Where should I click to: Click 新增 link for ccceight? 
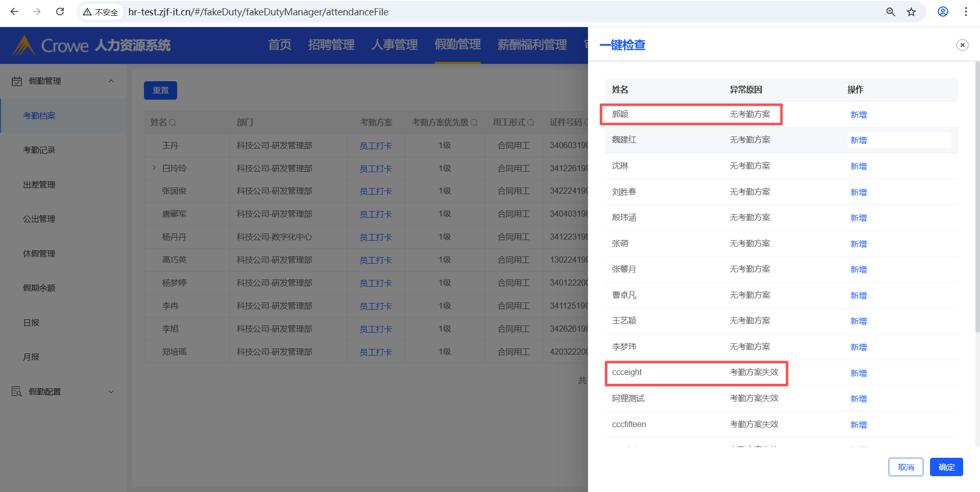858,373
